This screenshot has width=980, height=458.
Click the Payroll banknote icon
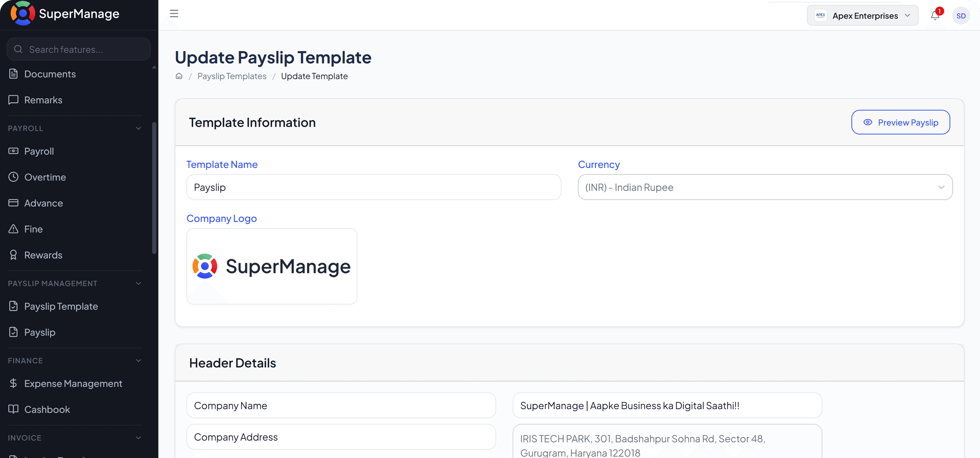pyautogui.click(x=13, y=151)
